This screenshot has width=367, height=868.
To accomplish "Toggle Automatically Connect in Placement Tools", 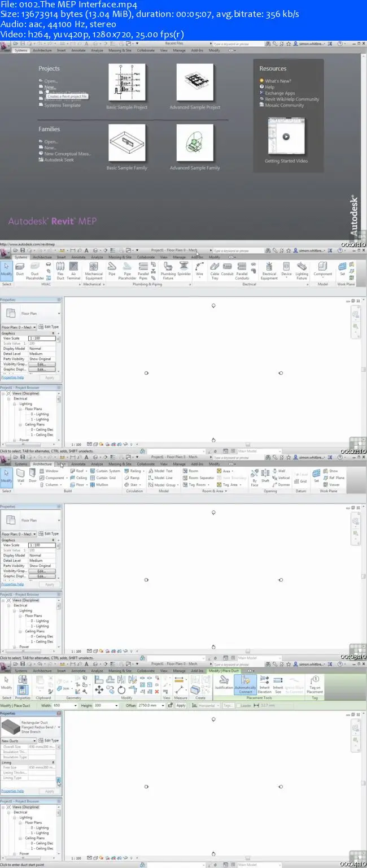I will pyautogui.click(x=245, y=684).
